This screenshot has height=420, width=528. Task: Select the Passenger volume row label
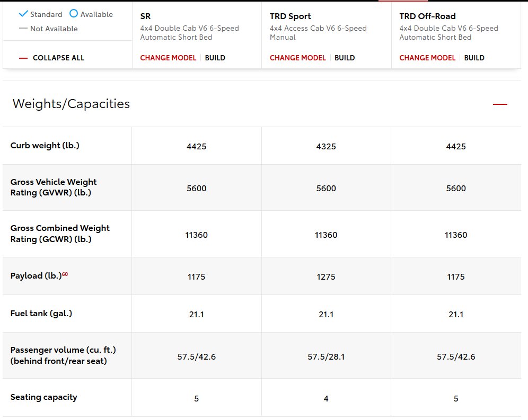coord(63,355)
